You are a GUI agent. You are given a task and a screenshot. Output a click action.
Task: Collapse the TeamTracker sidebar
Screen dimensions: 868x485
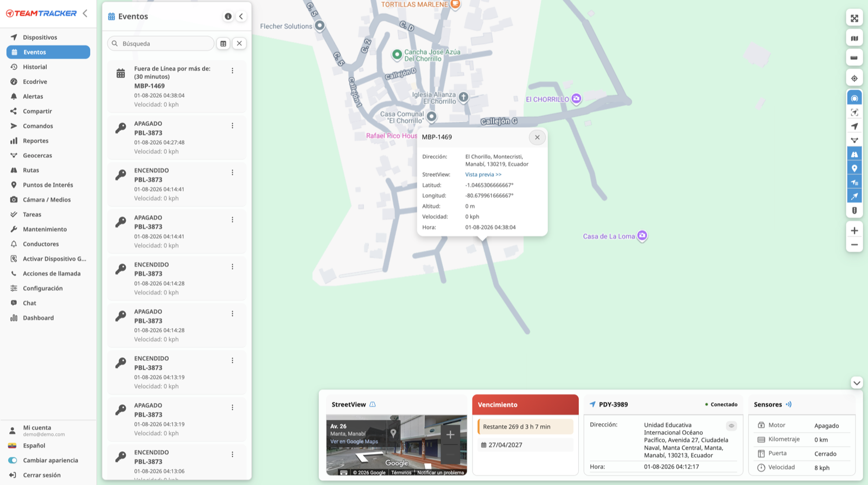pyautogui.click(x=85, y=13)
